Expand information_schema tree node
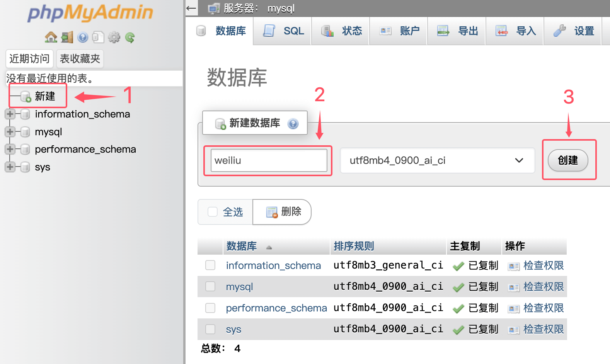This screenshot has width=610, height=364. click(x=10, y=114)
